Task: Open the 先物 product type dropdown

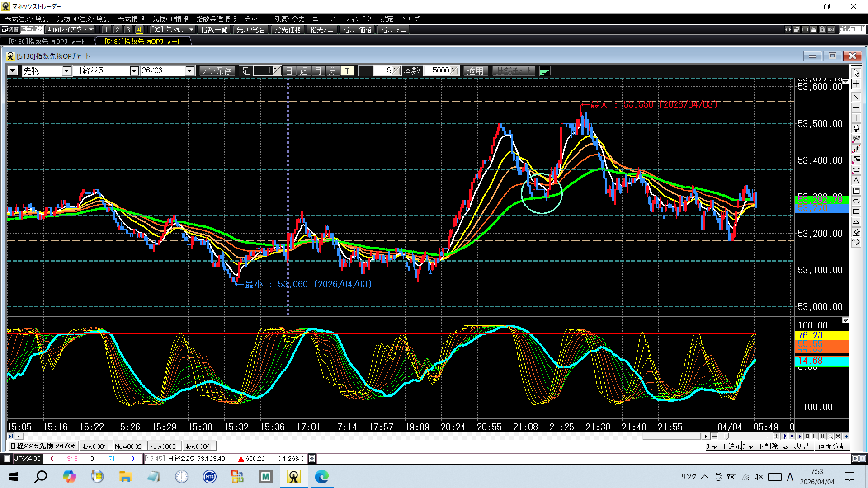Action: point(67,71)
